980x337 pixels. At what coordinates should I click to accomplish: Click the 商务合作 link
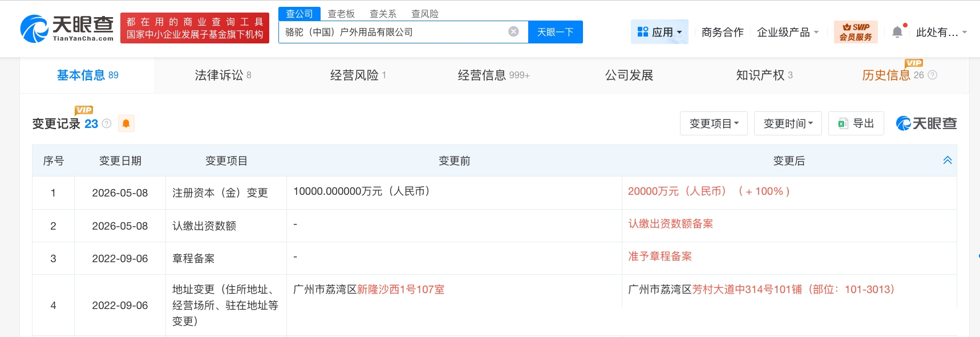pyautogui.click(x=723, y=33)
